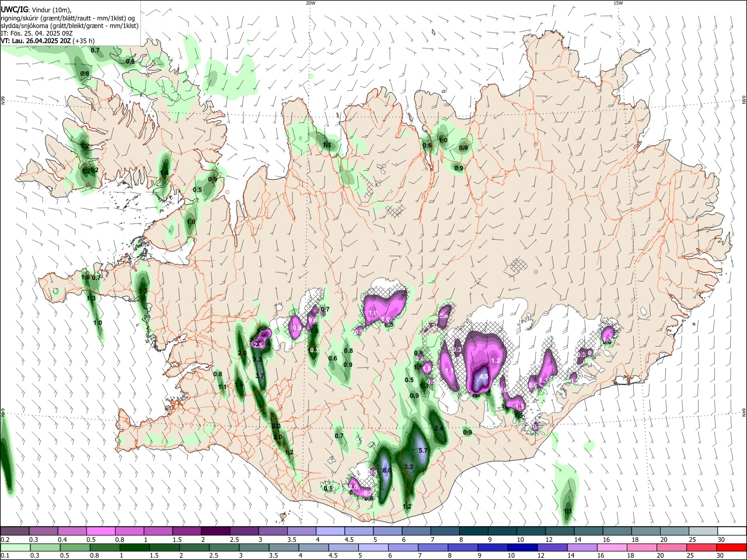Click the red-pink 25 mm rain swatch

point(700,548)
